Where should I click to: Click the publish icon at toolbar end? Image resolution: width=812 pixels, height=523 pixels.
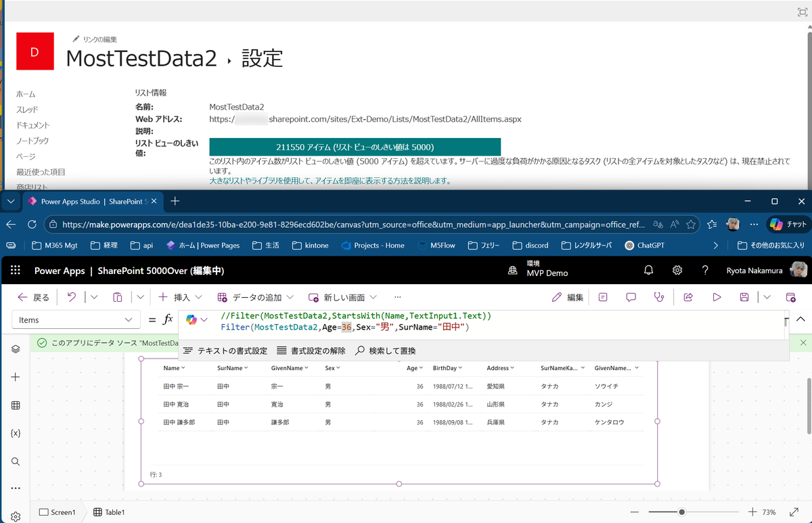[x=790, y=297]
